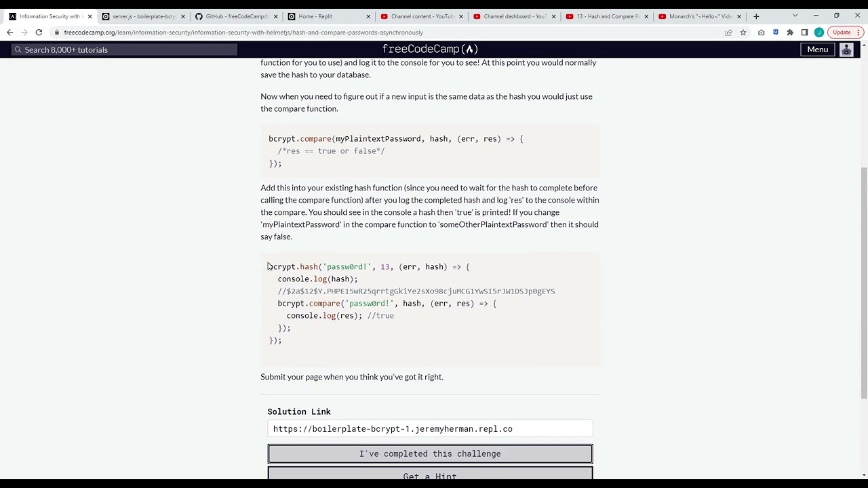Click console.log(res); //true code line
The height and width of the screenshot is (488, 868).
[x=340, y=316]
